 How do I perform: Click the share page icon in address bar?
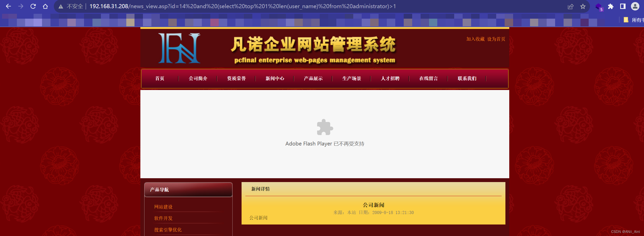[570, 6]
